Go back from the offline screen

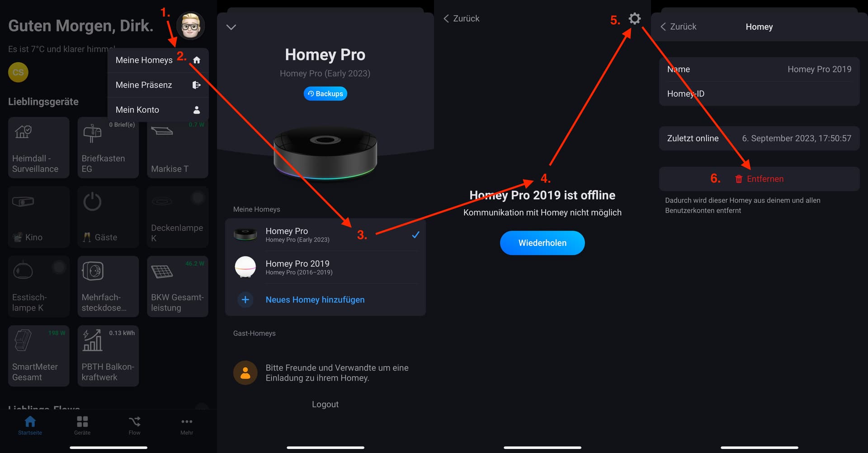coord(461,19)
